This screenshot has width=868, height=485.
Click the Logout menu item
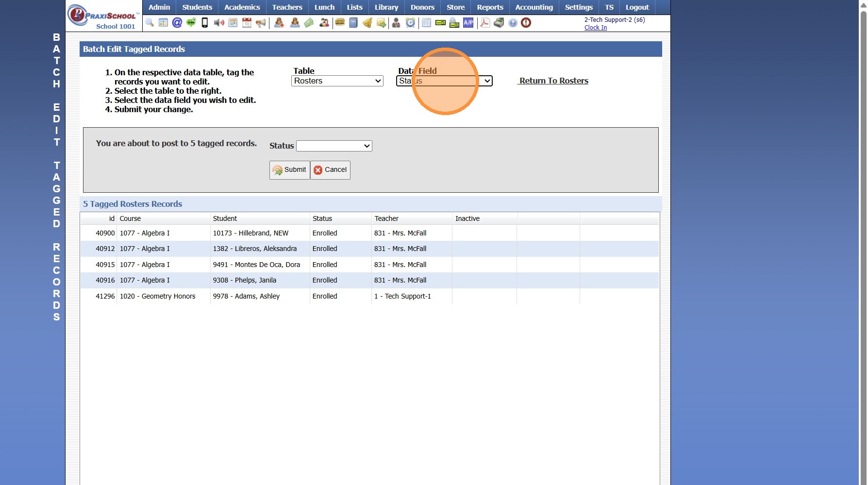point(637,7)
